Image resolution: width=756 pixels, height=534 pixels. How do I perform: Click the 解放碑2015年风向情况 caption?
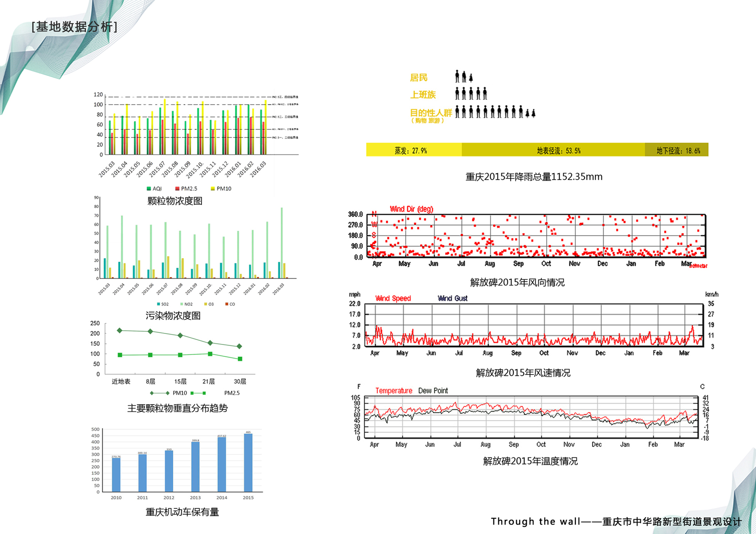[x=517, y=283]
